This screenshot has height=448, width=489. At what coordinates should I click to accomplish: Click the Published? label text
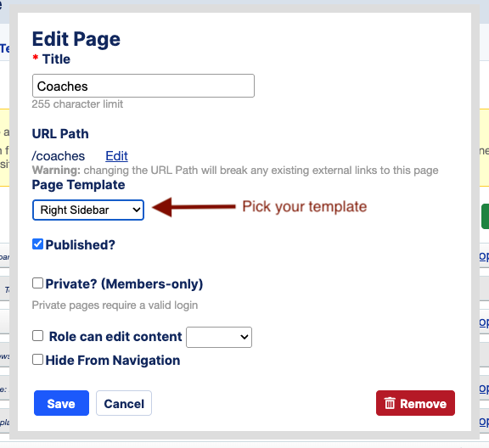81,244
